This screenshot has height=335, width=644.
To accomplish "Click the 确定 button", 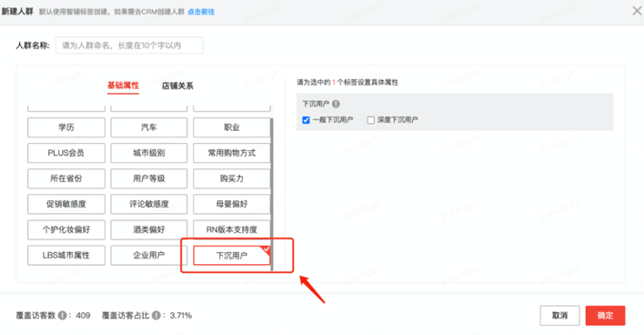I will click(x=605, y=315).
